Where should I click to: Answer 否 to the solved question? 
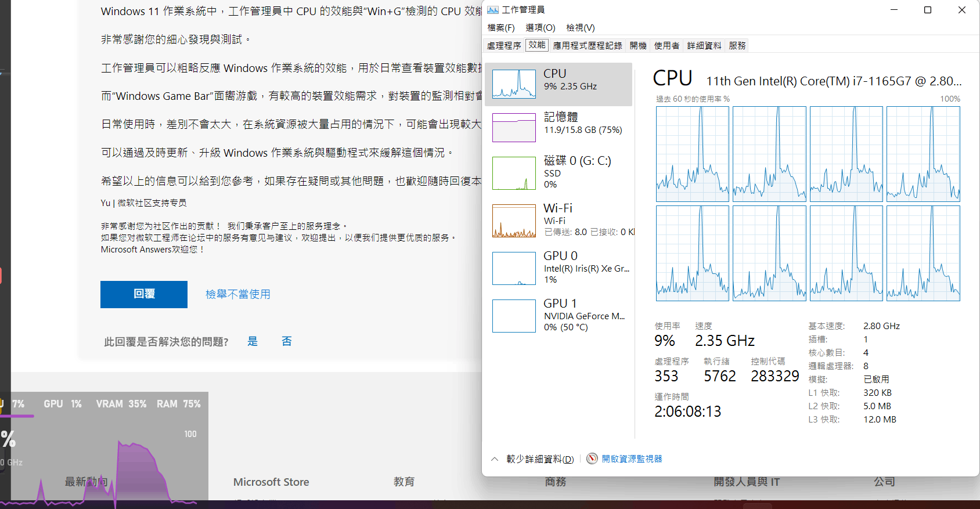click(287, 341)
